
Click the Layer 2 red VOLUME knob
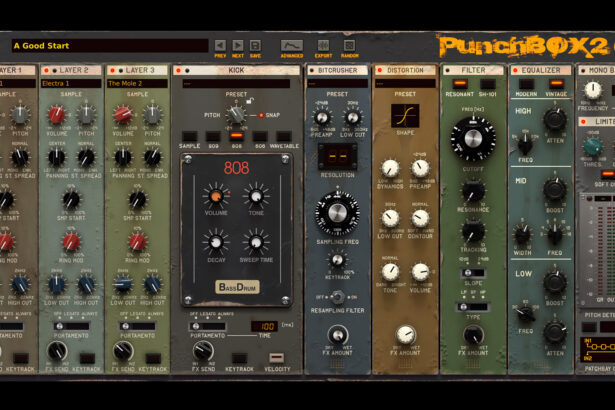click(56, 115)
